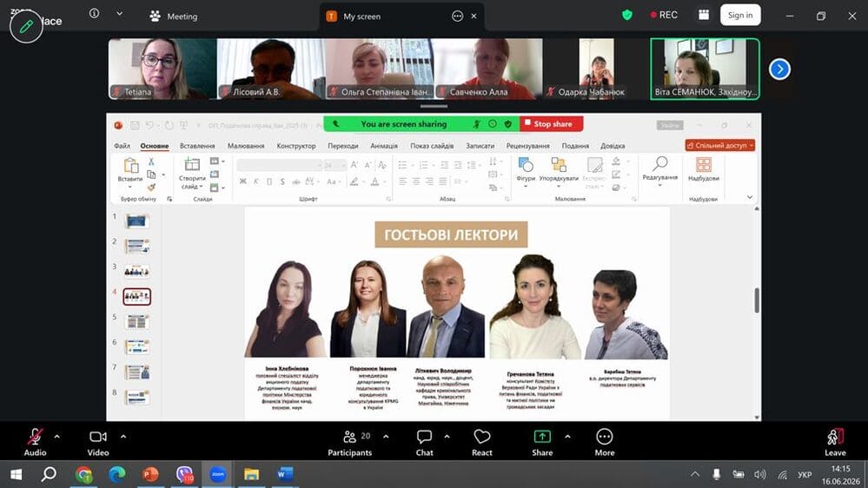The height and width of the screenshot is (488, 868).
Task: Click the slide vertical scrollbar handle
Action: click(x=757, y=300)
